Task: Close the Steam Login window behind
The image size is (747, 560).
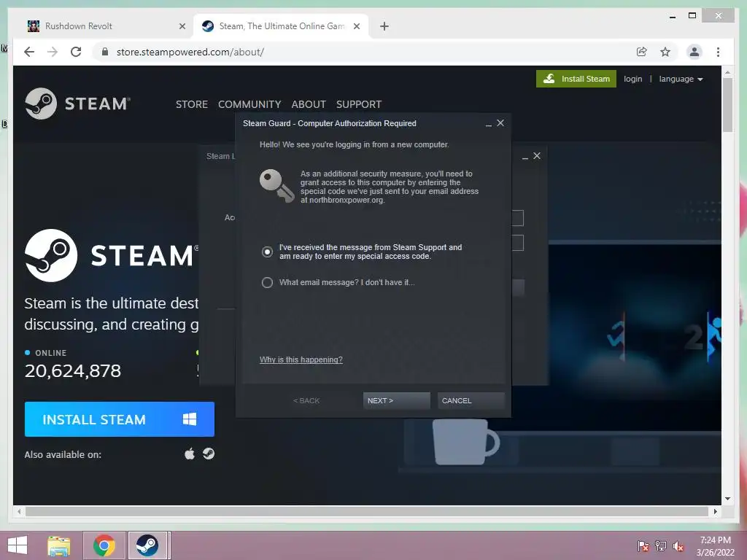Action: point(537,156)
